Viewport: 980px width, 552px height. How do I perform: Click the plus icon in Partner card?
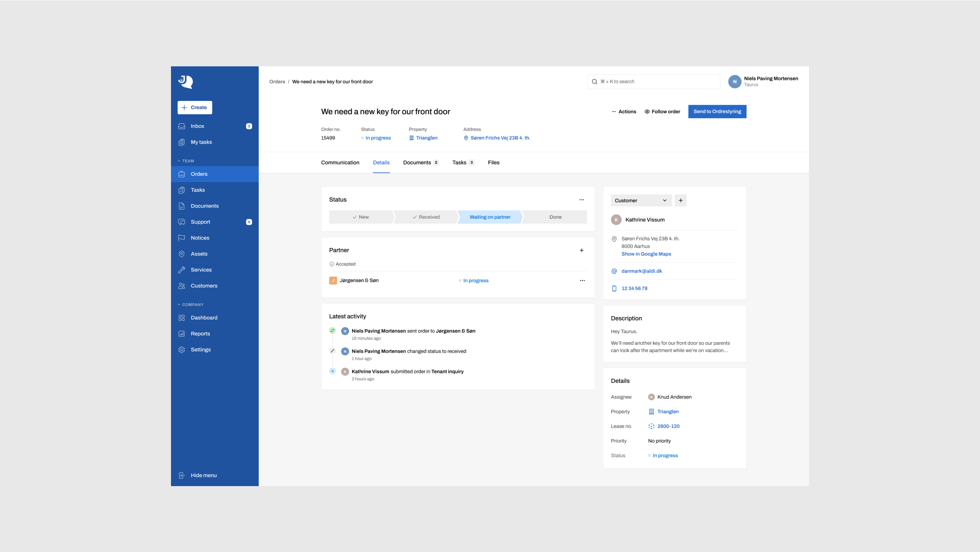(581, 250)
